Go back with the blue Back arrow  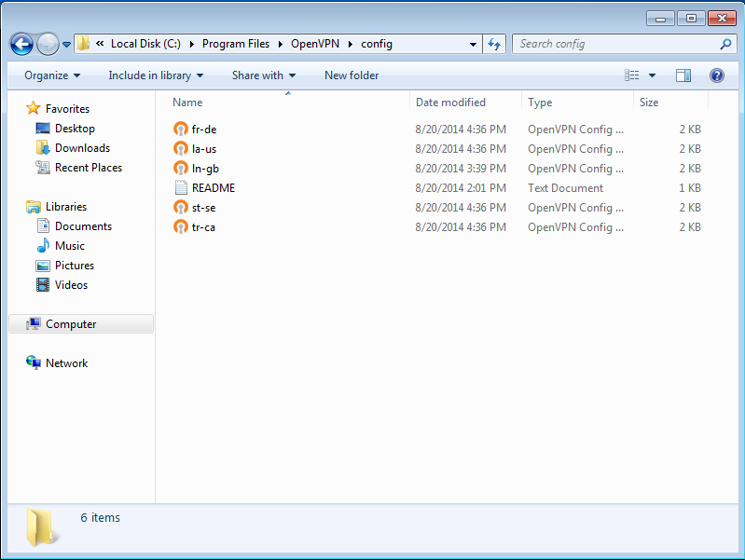(21, 44)
